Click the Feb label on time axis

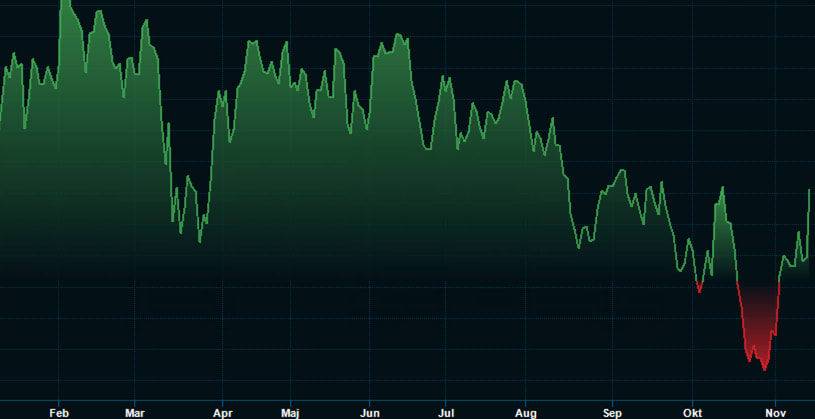59,412
